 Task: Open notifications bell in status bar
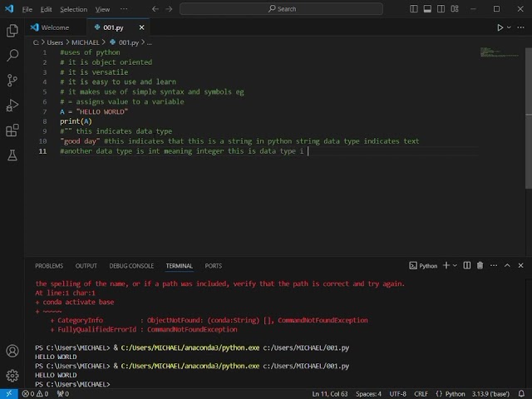(521, 393)
